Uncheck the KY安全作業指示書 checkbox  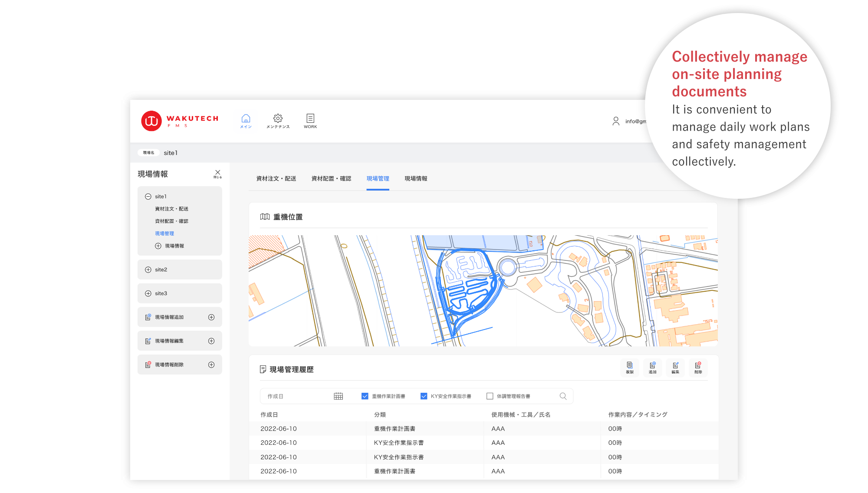point(424,396)
